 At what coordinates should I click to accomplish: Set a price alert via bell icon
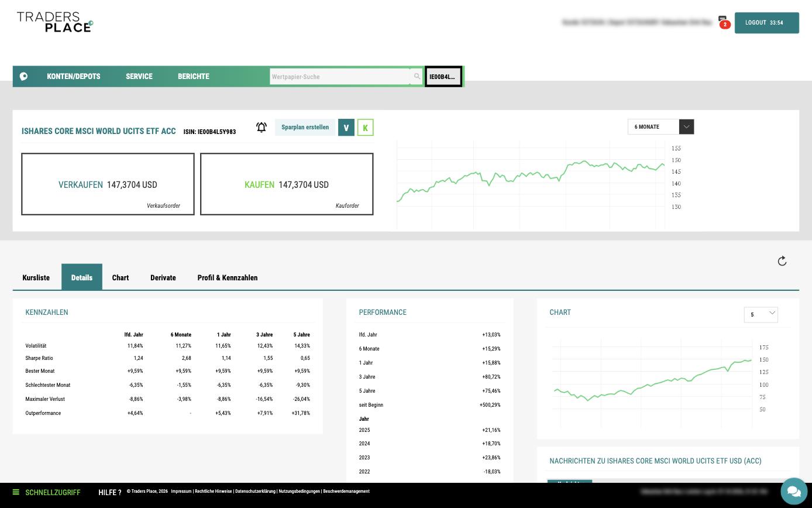pyautogui.click(x=262, y=127)
